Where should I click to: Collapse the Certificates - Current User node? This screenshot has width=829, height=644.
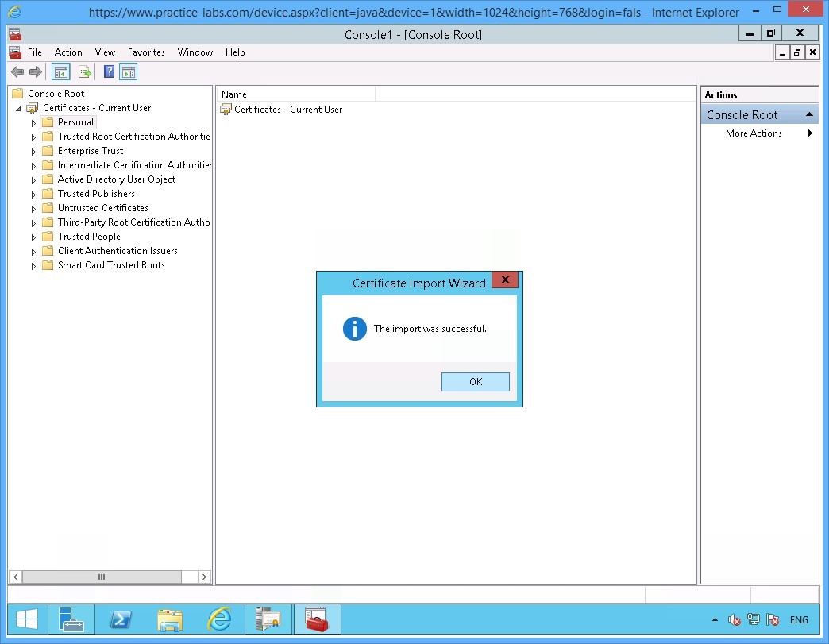click(x=18, y=107)
